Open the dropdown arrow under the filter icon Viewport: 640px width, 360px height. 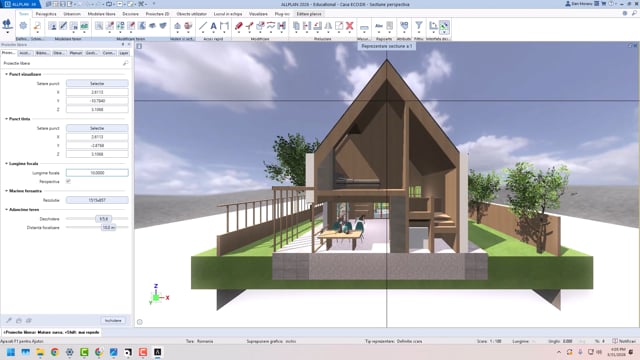(419, 33)
